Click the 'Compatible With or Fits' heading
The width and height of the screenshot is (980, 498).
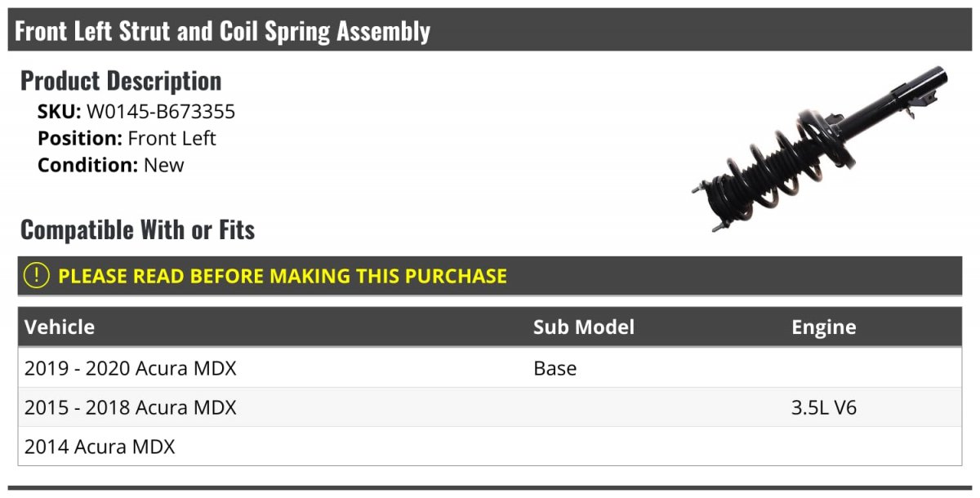137,230
